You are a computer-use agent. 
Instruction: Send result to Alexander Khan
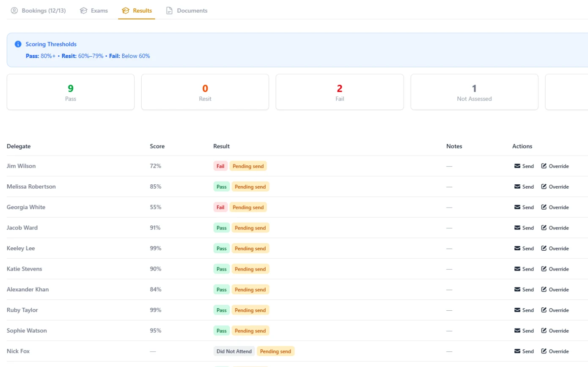click(x=524, y=290)
